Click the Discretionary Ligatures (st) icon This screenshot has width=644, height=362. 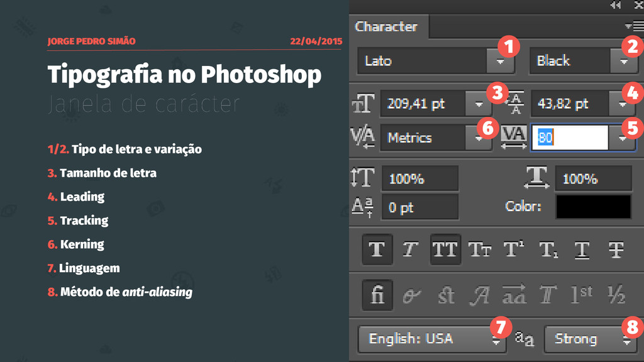pyautogui.click(x=446, y=295)
